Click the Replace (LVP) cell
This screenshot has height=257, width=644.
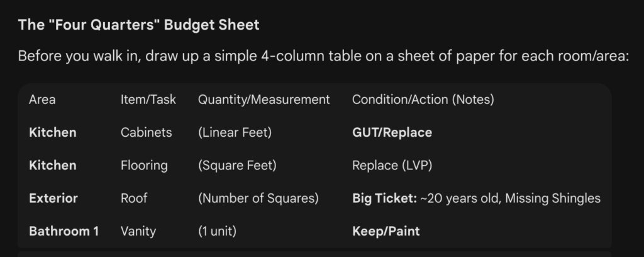click(392, 166)
